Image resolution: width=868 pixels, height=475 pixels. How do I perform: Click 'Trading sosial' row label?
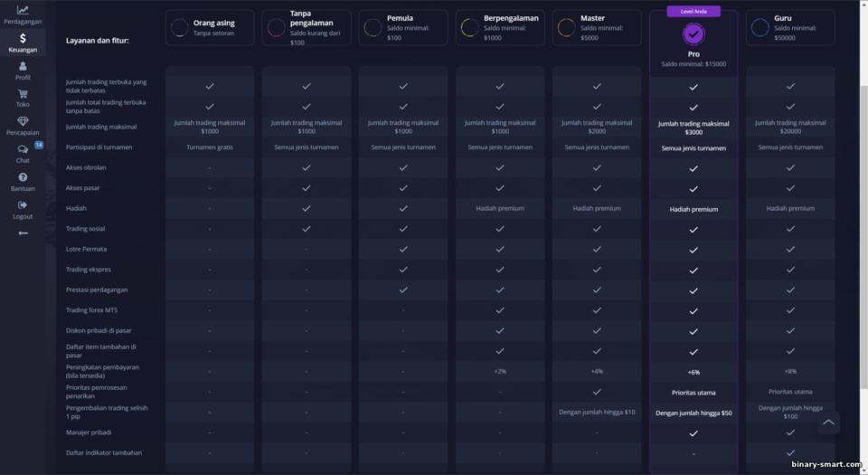(x=85, y=229)
